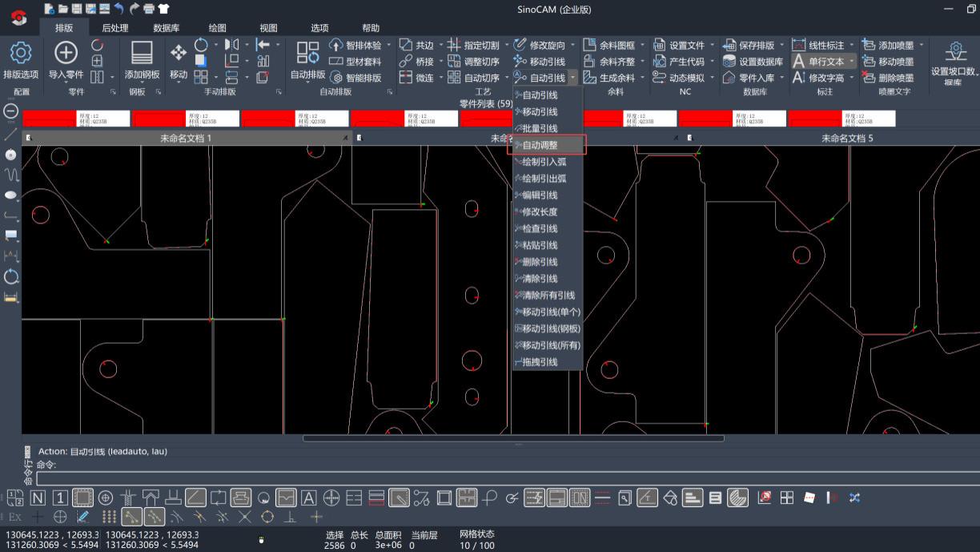Viewport: 980px width, 552px height.
Task: Click the 导入零件 import parts icon
Action: click(66, 54)
